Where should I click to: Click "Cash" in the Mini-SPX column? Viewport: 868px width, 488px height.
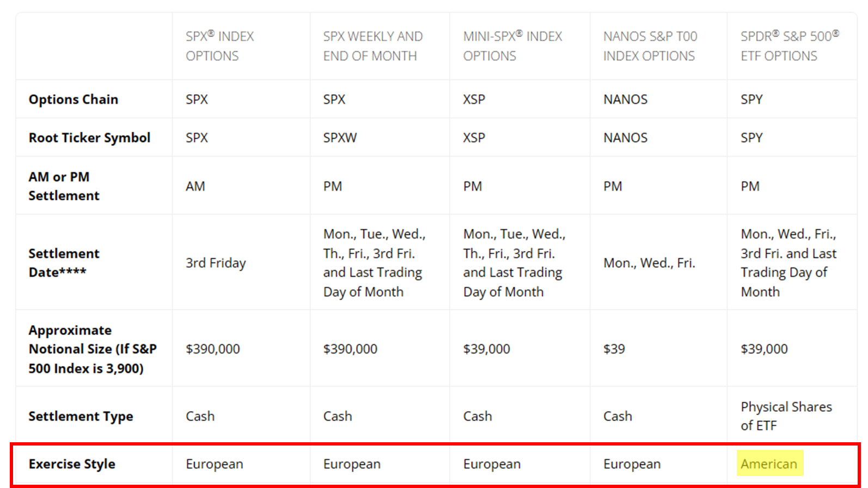tap(478, 416)
